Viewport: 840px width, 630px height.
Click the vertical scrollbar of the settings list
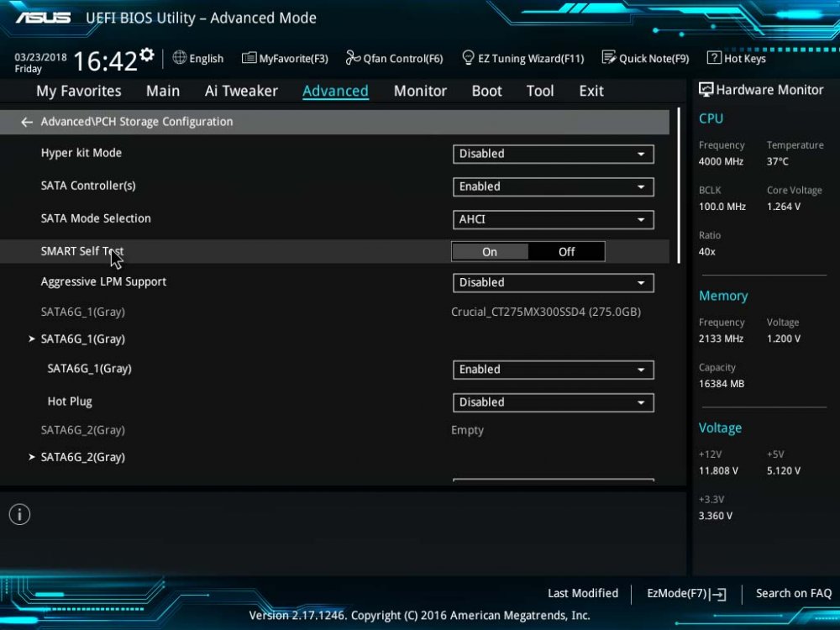(679, 186)
